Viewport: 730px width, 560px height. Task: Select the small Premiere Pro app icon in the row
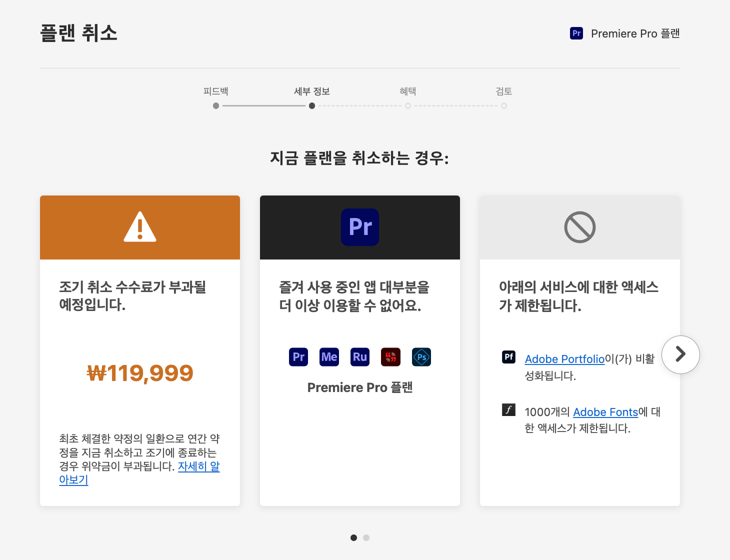click(x=298, y=357)
